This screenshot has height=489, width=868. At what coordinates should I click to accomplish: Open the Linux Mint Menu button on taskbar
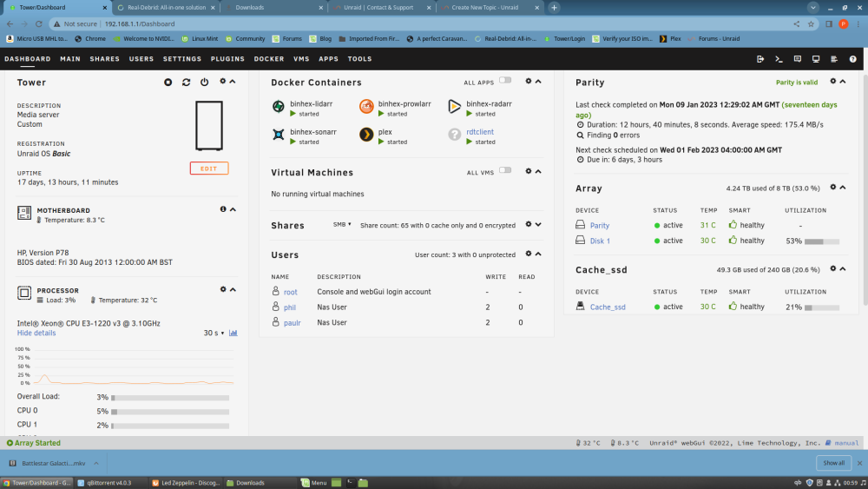click(314, 482)
